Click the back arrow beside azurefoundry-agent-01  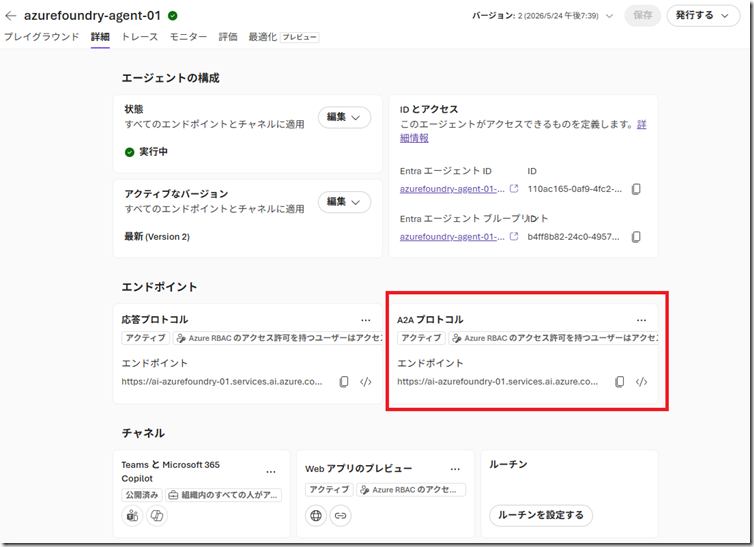11,16
